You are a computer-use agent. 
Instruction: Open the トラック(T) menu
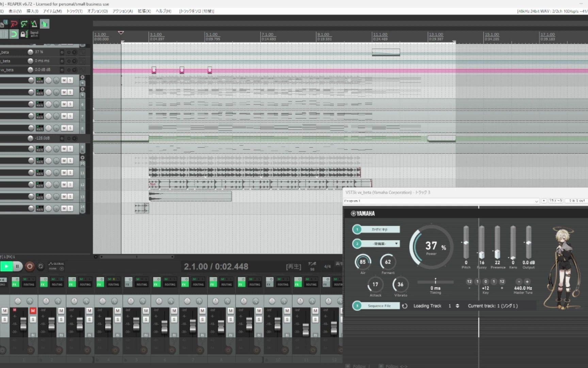point(74,11)
